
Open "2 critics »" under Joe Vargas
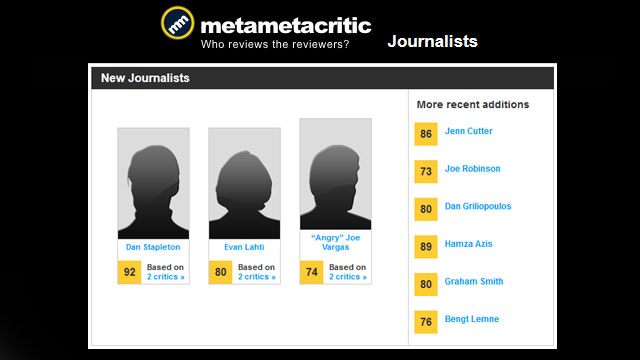(348, 277)
